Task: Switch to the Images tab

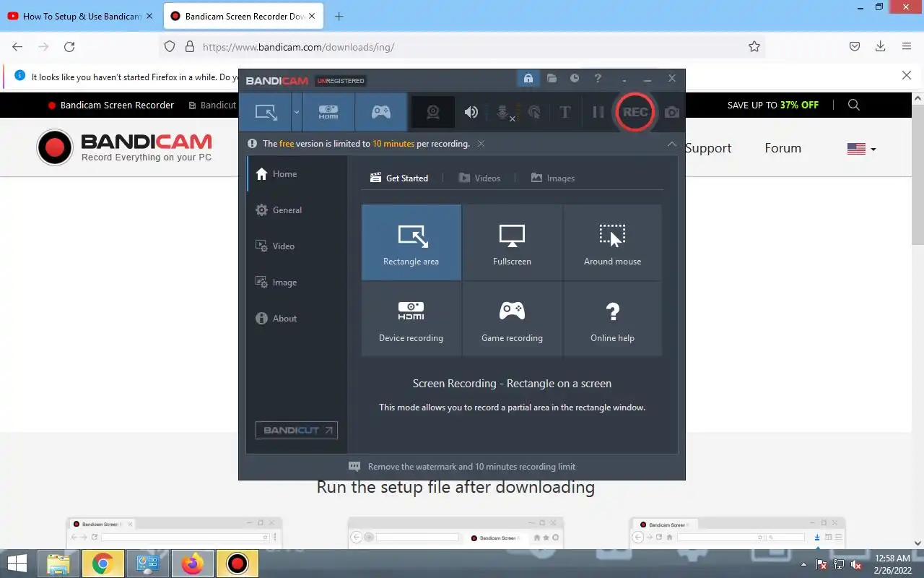Action: click(x=553, y=178)
